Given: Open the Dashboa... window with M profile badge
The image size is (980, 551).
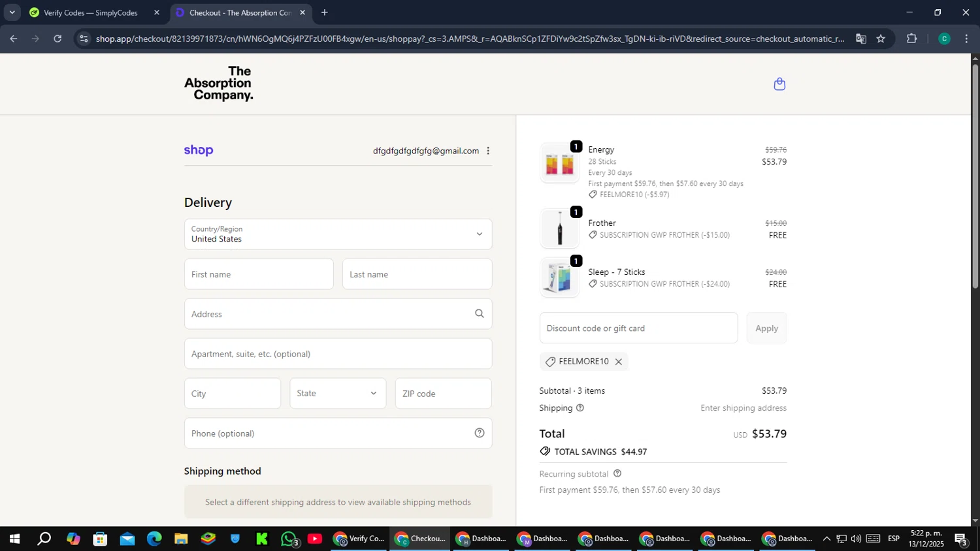Looking at the screenshot, I should (x=544, y=539).
